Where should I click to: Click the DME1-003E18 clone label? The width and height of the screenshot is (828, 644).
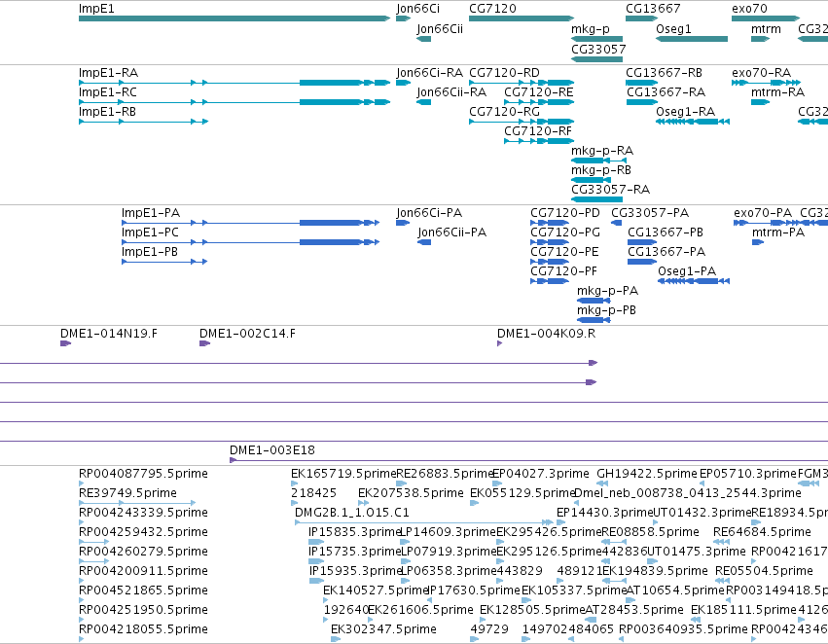[x=272, y=450]
